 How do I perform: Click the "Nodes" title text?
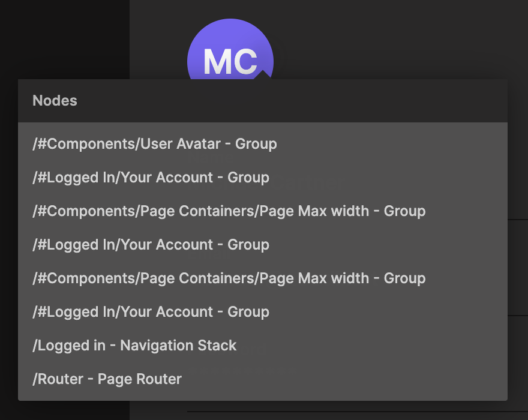[x=55, y=101]
